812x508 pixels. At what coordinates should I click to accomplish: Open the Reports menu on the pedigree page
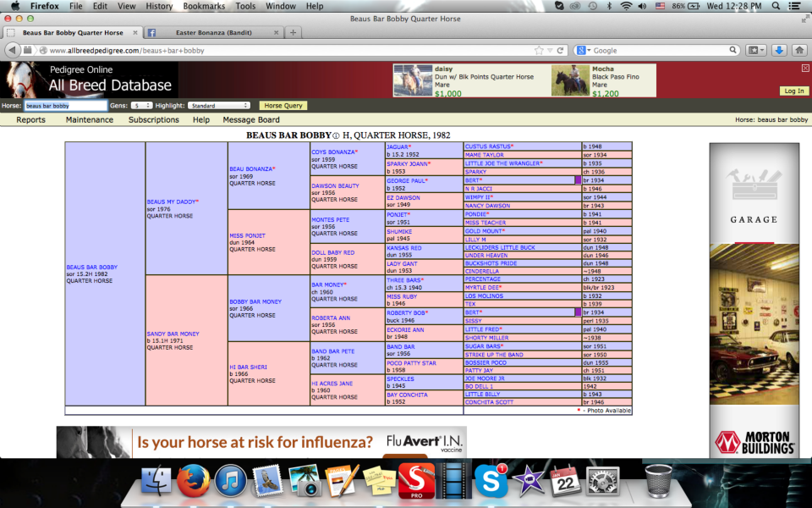click(31, 119)
